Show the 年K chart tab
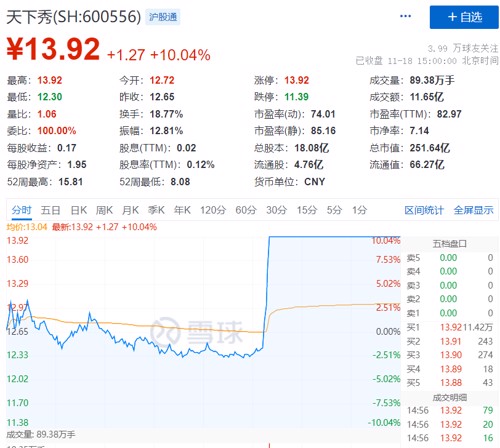 [x=182, y=210]
